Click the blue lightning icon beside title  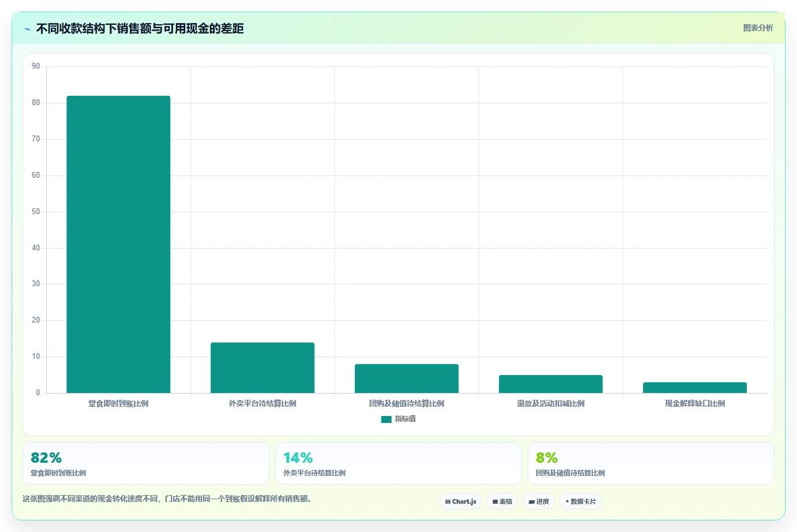[27, 29]
